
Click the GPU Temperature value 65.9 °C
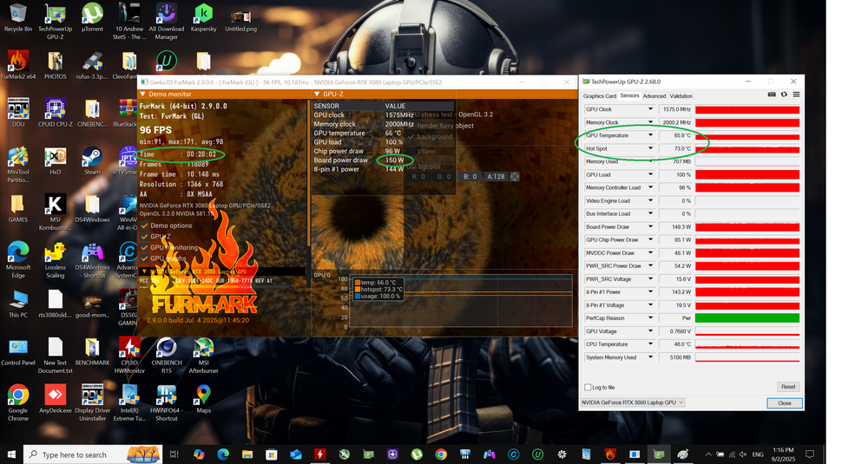(675, 135)
